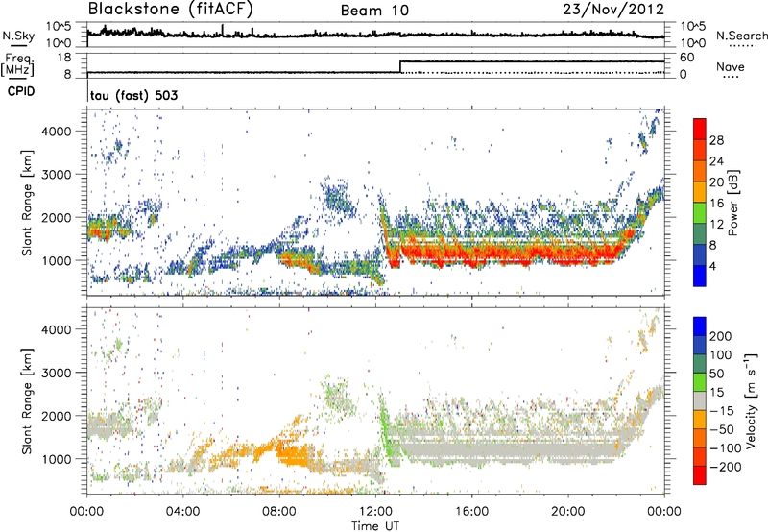The width and height of the screenshot is (768, 532).
Task: Click the left '10^5' noise axis tick
Action: pos(59,27)
